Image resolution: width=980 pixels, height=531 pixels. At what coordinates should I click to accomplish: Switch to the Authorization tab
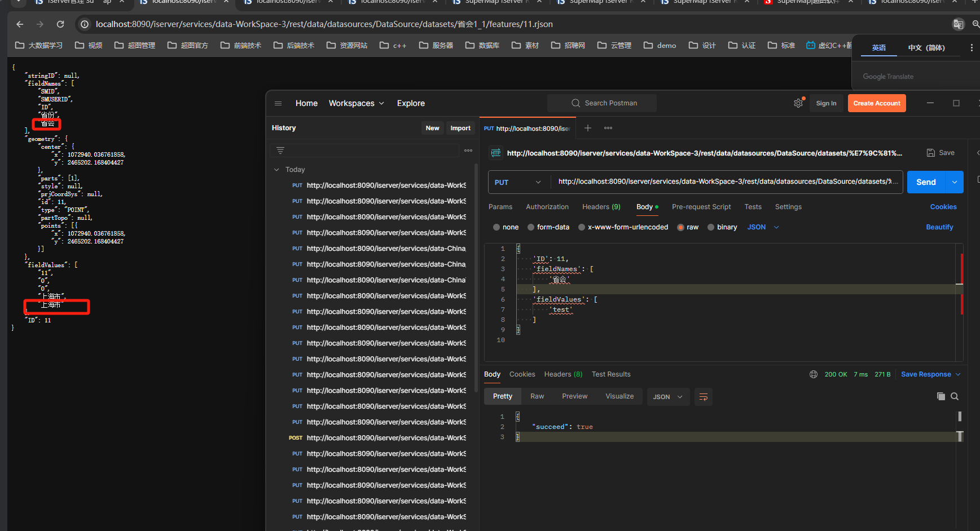(547, 207)
